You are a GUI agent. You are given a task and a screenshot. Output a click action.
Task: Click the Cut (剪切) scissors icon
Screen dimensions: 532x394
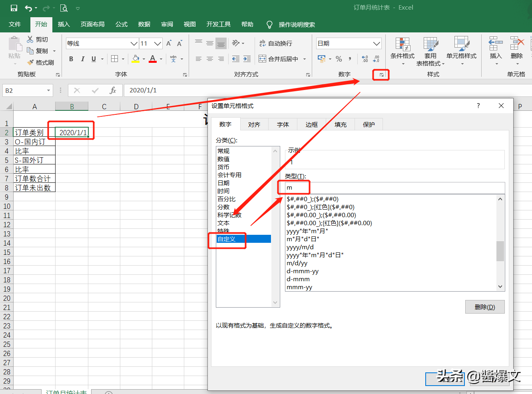(30, 39)
